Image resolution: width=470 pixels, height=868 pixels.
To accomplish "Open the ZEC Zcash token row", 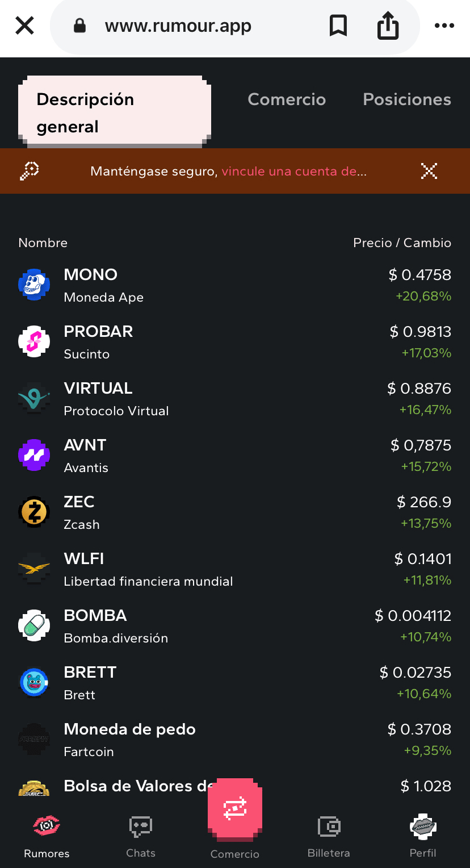I will point(227,511).
